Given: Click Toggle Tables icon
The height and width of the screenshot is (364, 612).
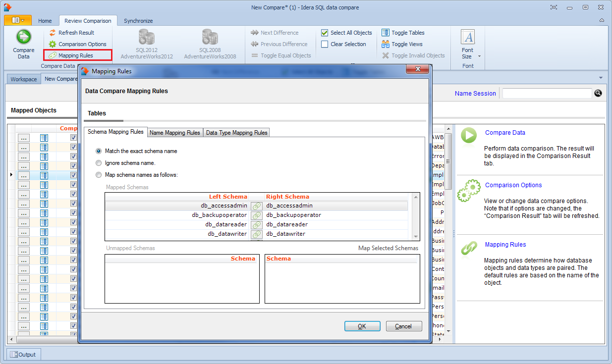Looking at the screenshot, I should (x=386, y=33).
